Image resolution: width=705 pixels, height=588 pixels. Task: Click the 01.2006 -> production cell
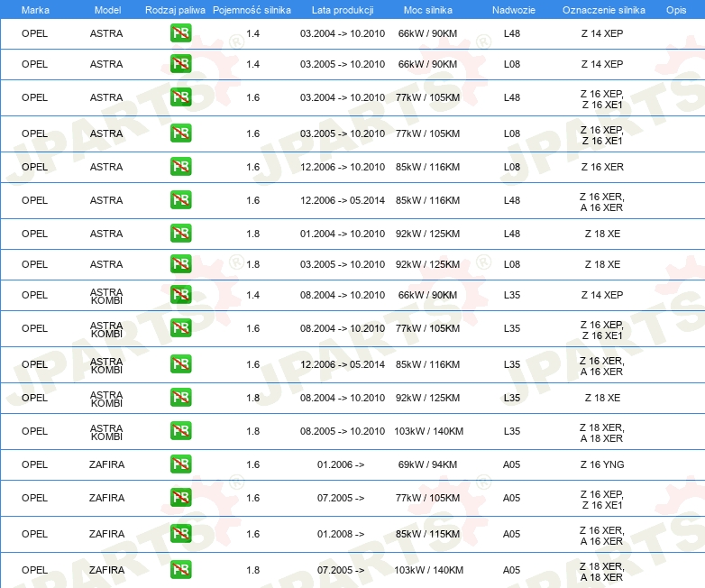[x=341, y=464]
